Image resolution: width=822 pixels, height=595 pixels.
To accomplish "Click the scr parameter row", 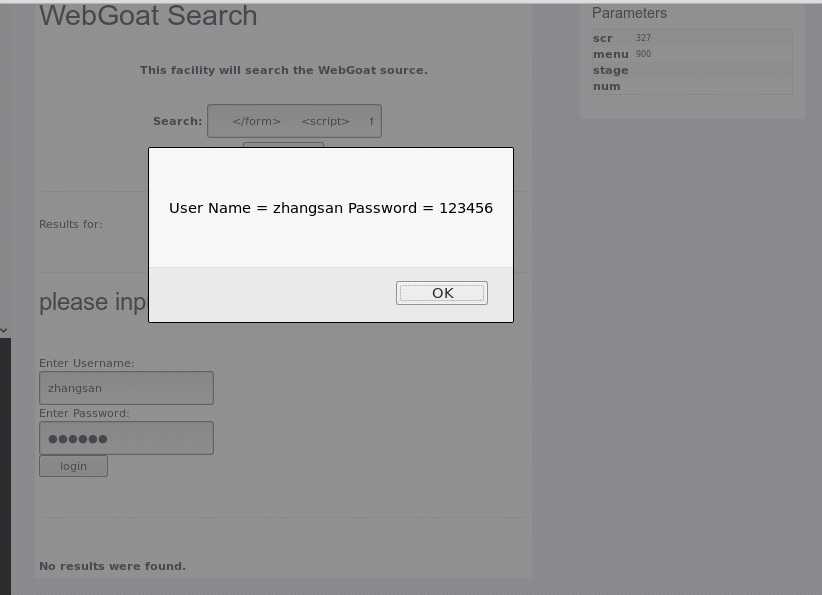I will pyautogui.click(x=692, y=38).
